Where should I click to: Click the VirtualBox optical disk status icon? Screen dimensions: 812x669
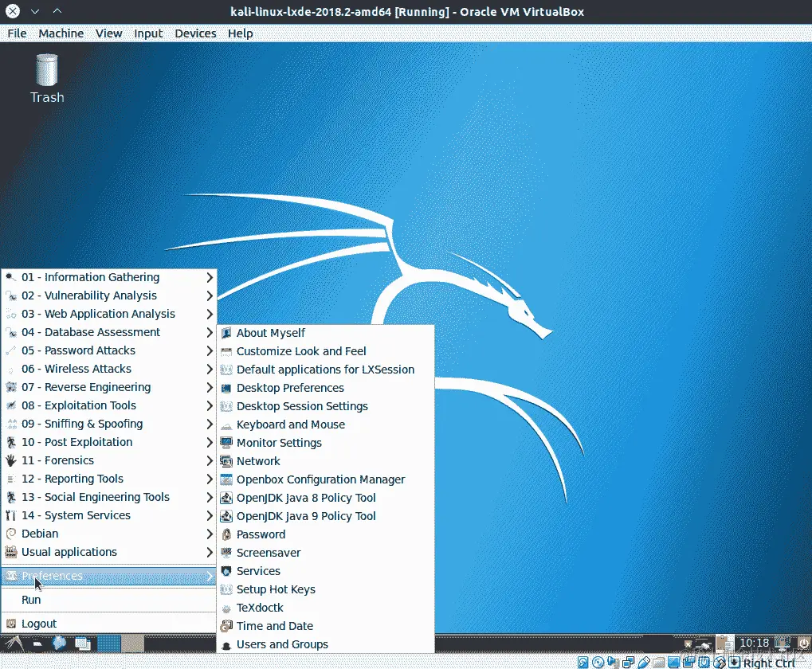pyautogui.click(x=598, y=663)
